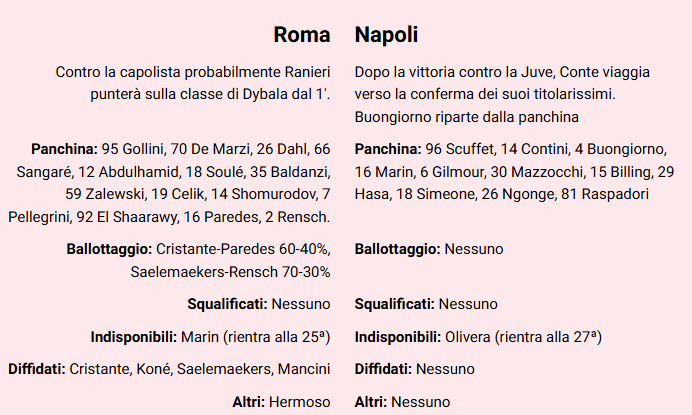Select Napoli's Diffidati label

point(384,369)
